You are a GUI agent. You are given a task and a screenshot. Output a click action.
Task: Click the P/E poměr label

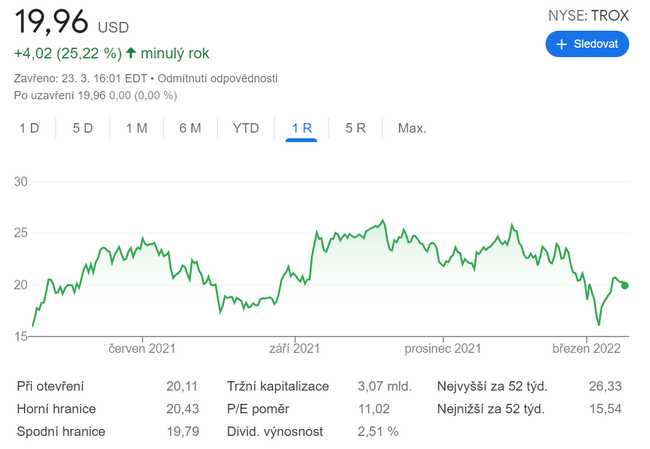(258, 409)
